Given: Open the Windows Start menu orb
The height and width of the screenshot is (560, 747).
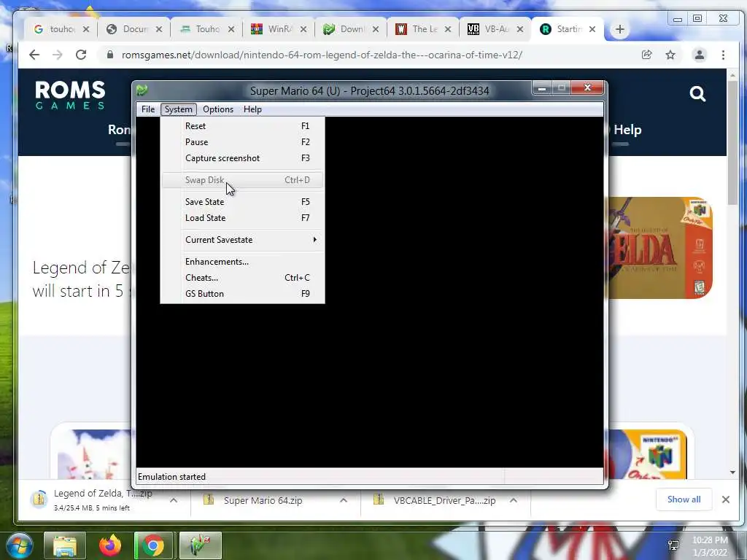Looking at the screenshot, I should click(19, 545).
